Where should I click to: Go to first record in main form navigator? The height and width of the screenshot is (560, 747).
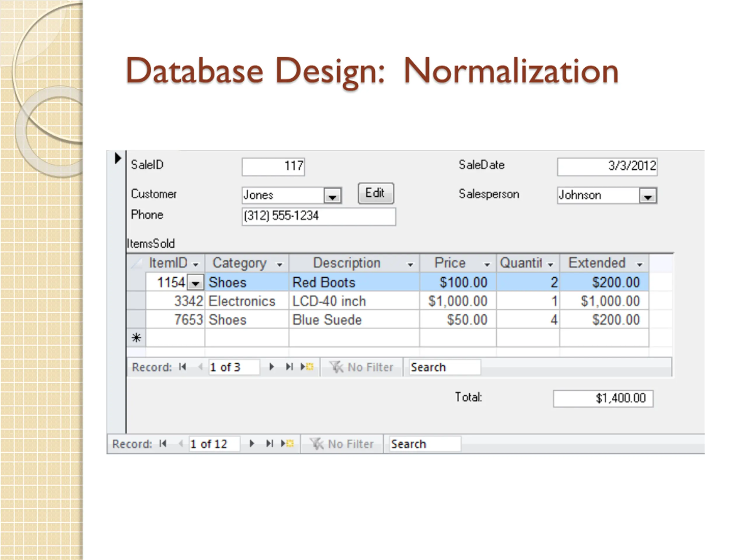click(x=163, y=443)
